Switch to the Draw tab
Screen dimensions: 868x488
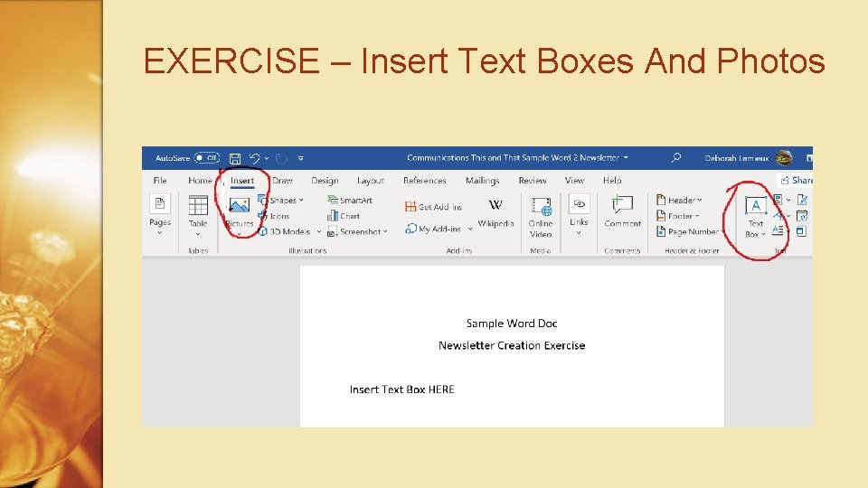pos(282,181)
